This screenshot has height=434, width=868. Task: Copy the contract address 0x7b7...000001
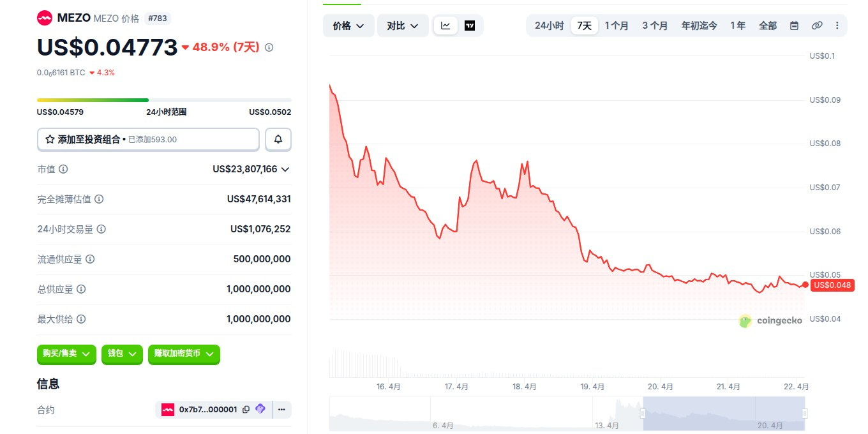pyautogui.click(x=246, y=410)
